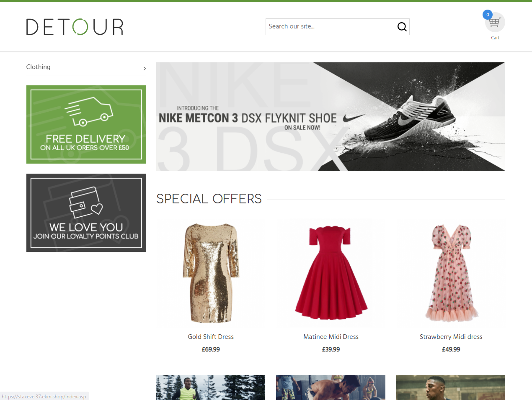This screenshot has width=532, height=400.
Task: Open the Gold Shift Dress link
Action: pos(211,337)
